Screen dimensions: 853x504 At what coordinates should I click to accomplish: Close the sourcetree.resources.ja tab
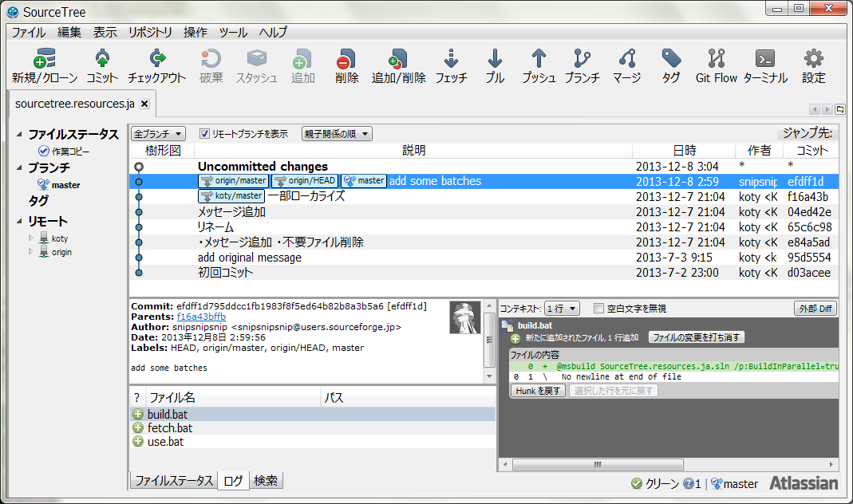coord(144,104)
